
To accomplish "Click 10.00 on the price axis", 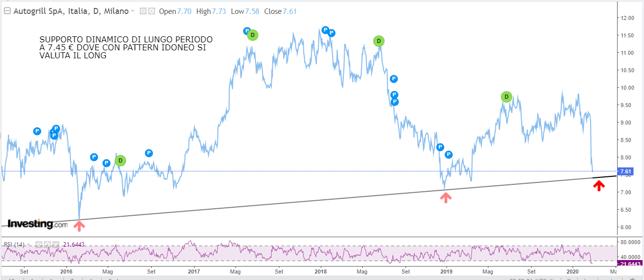I will [x=627, y=88].
